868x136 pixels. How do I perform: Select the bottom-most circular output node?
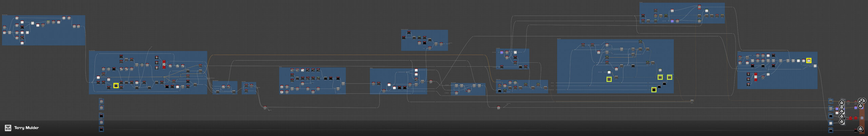pos(860,129)
